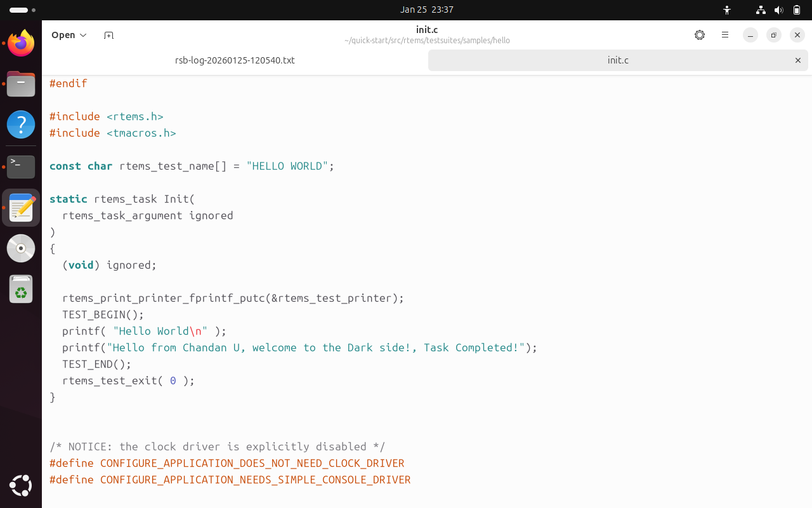This screenshot has width=812, height=508.
Task: Open the disc drive icon in dock
Action: (21, 248)
